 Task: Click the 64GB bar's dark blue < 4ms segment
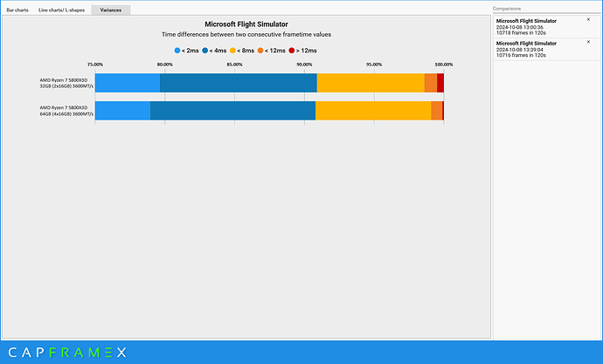[232, 111]
